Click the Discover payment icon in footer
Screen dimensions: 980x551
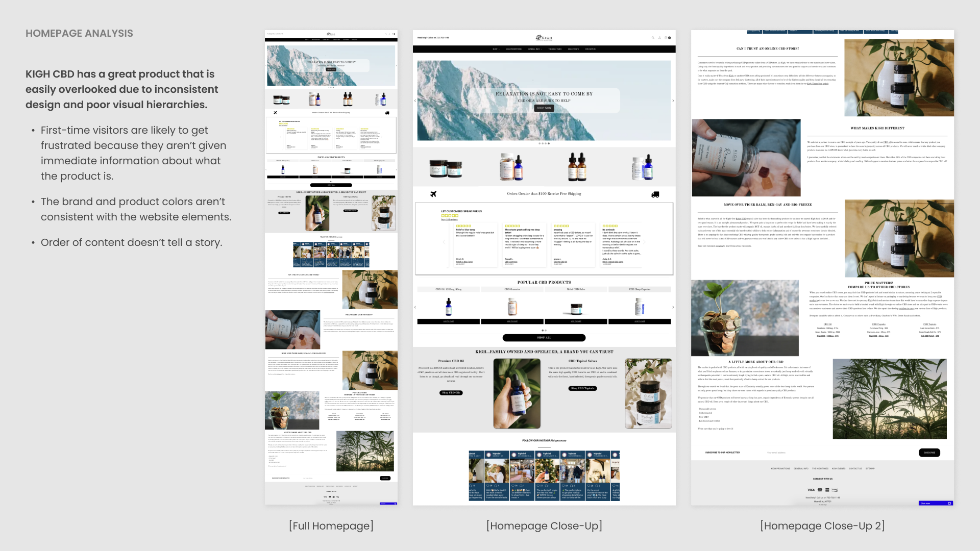[x=835, y=490]
